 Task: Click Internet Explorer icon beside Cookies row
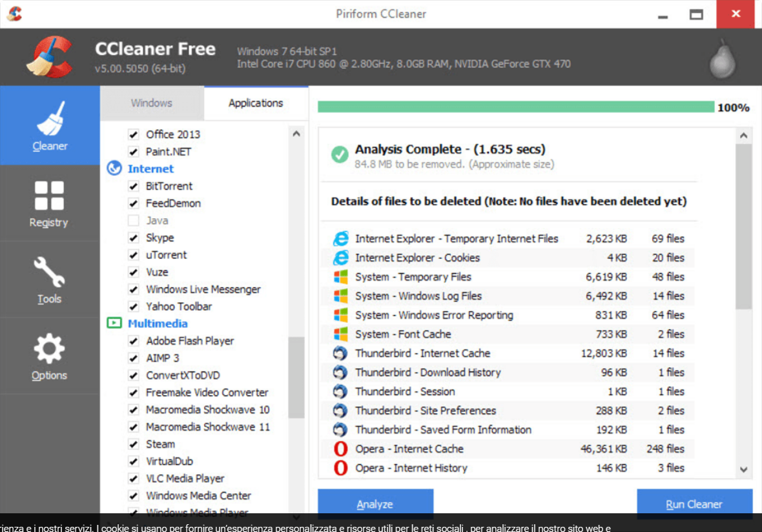click(341, 258)
